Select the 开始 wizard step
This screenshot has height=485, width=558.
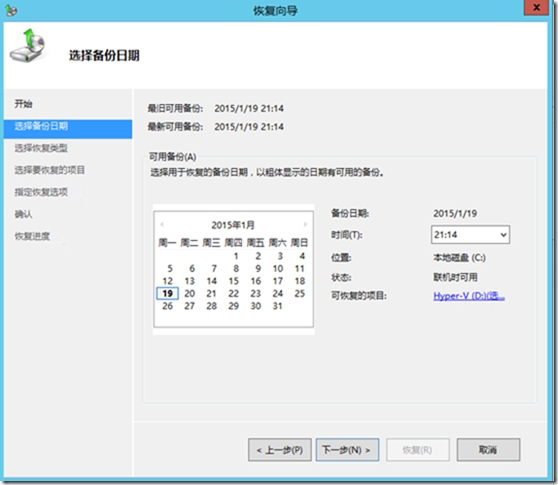coord(23,104)
